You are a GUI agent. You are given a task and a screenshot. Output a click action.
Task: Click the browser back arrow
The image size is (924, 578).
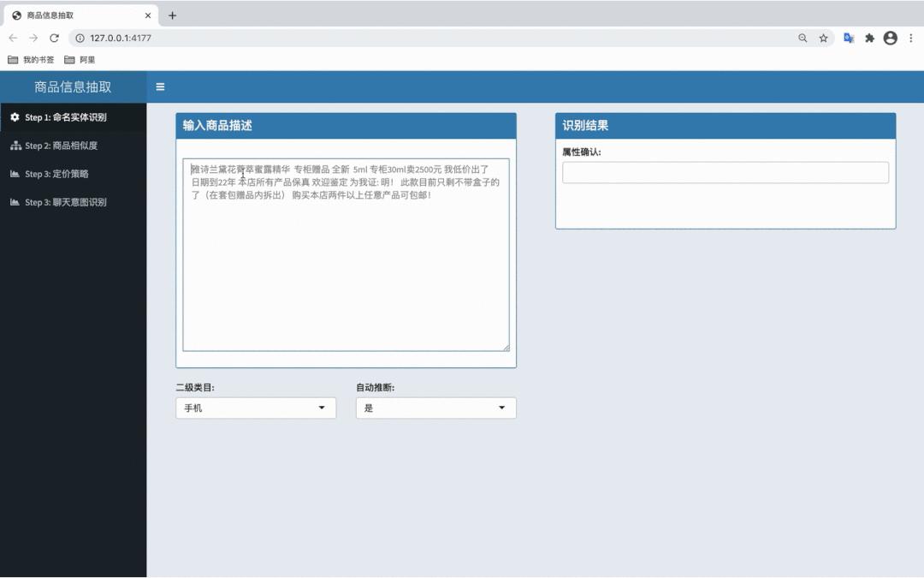pos(12,38)
